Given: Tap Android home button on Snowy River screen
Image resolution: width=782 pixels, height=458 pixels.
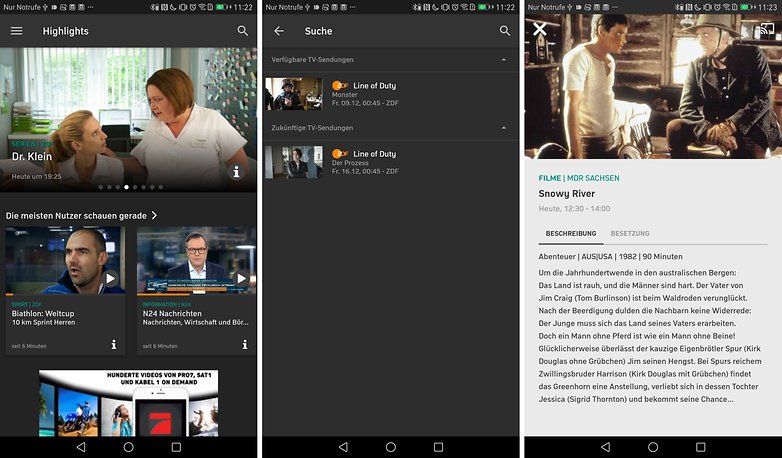Looking at the screenshot, I should point(653,447).
